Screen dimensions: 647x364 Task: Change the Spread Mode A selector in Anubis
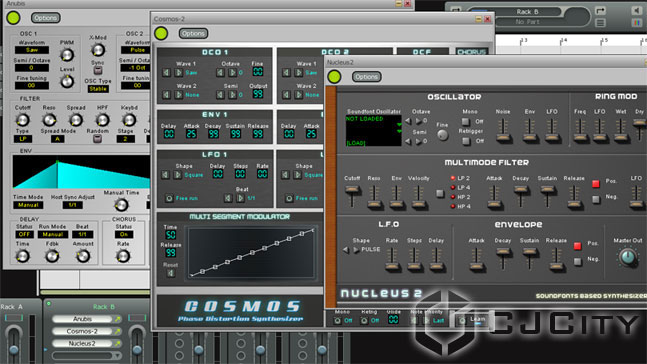[x=57, y=139]
